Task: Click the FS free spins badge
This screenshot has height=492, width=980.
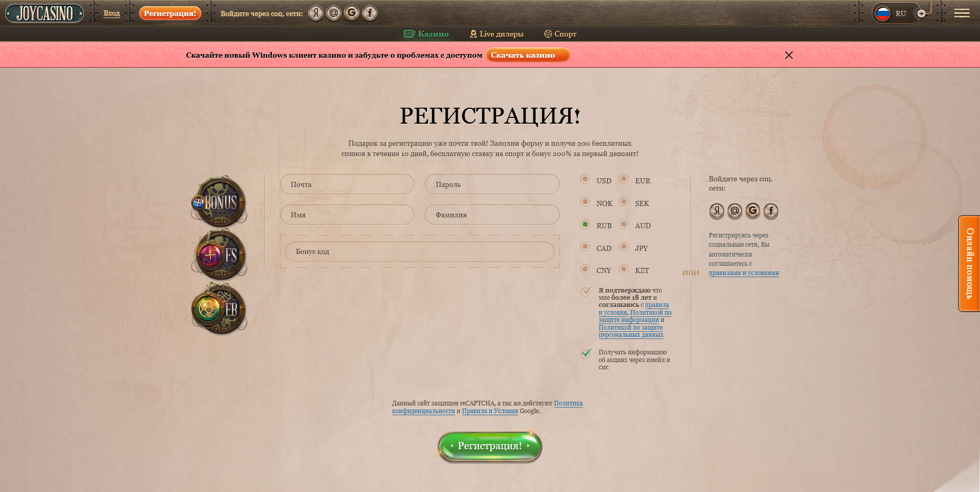Action: (x=220, y=255)
